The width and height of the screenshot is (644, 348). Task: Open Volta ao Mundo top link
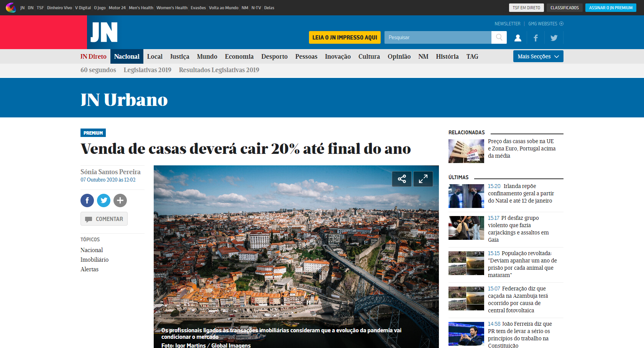coord(223,8)
